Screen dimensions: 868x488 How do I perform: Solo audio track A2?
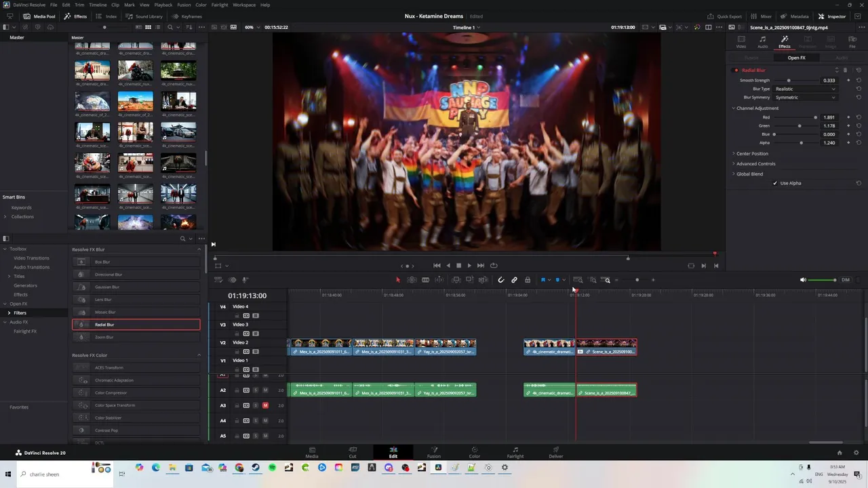(x=256, y=390)
